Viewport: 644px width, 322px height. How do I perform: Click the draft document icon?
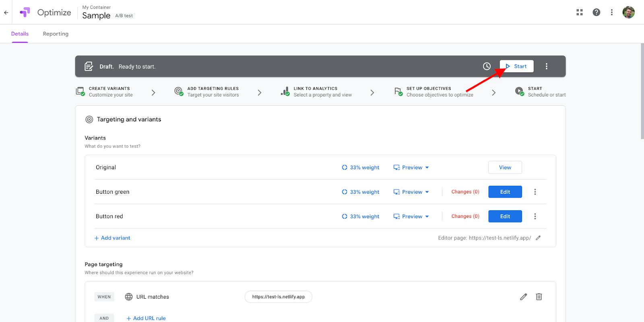89,66
